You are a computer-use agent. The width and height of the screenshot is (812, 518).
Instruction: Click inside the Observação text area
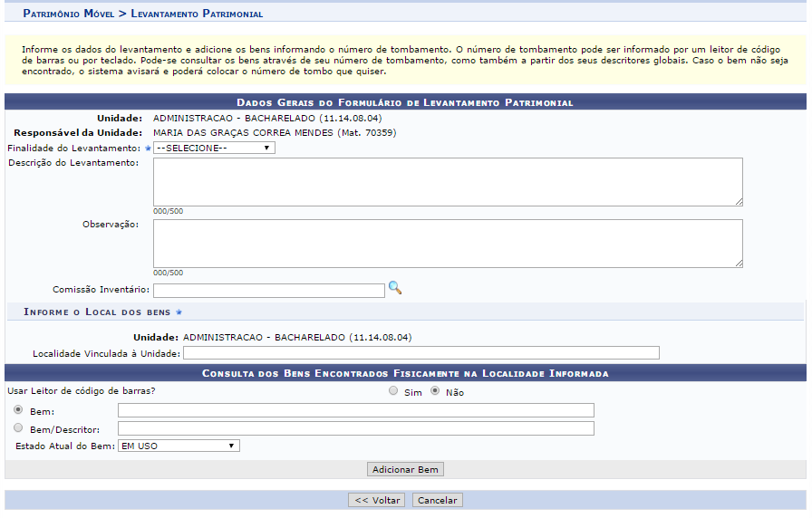tap(448, 243)
